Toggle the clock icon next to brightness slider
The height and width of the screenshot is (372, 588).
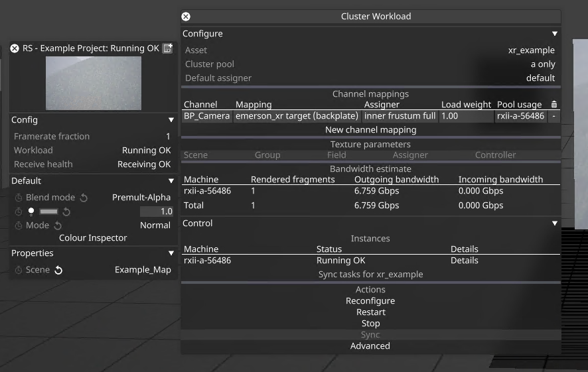(19, 212)
